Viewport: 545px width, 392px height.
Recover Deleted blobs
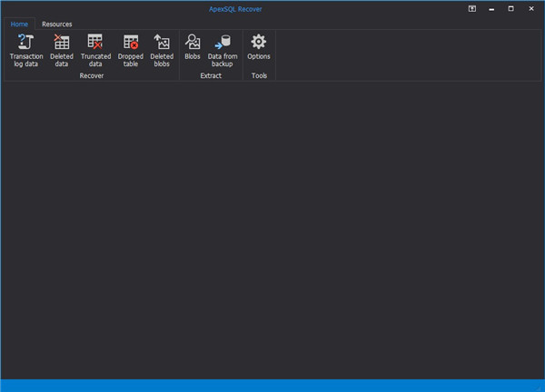click(x=162, y=50)
